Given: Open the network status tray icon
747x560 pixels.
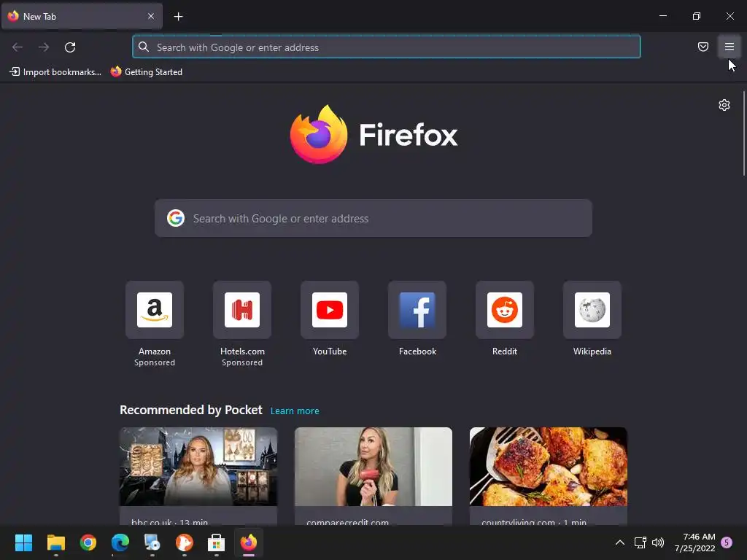Looking at the screenshot, I should pyautogui.click(x=640, y=542).
